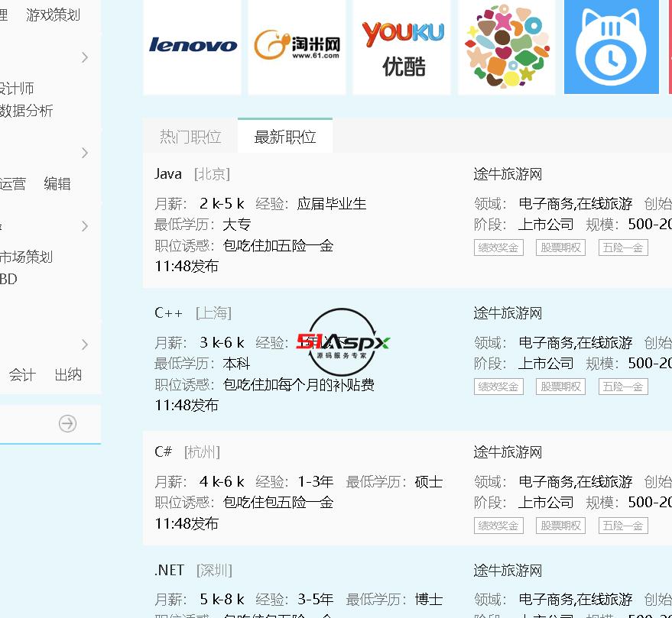Click 包吃住包五险一金 in C# row
The width and height of the screenshot is (672, 618).
tap(278, 503)
